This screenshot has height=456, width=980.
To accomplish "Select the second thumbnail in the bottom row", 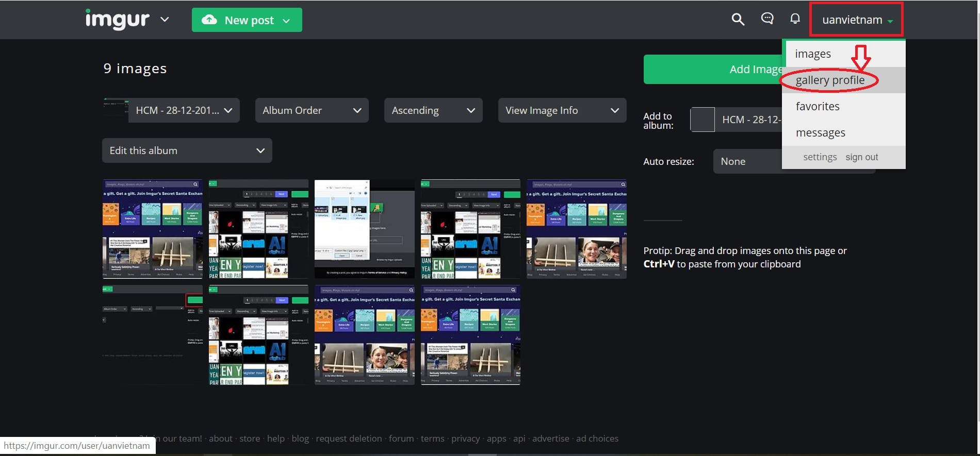I will click(x=258, y=335).
